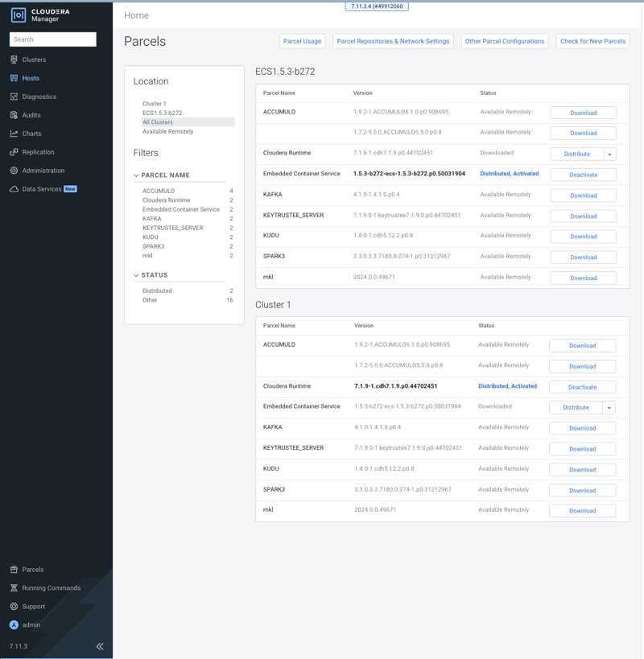Click the Parcel Usage button
This screenshot has width=644, height=659.
click(x=302, y=41)
